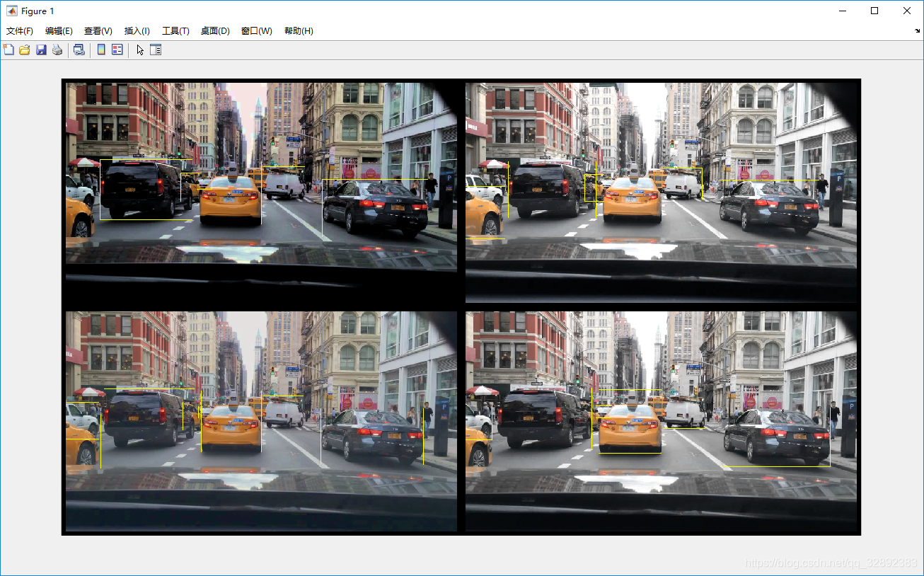Open the 窗口(W) menu
The image size is (924, 576).
[256, 31]
